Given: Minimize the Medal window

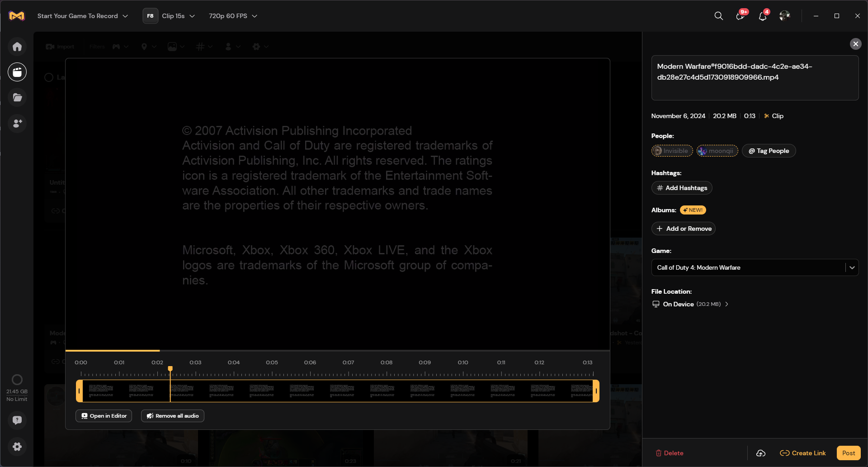Looking at the screenshot, I should pos(816,16).
